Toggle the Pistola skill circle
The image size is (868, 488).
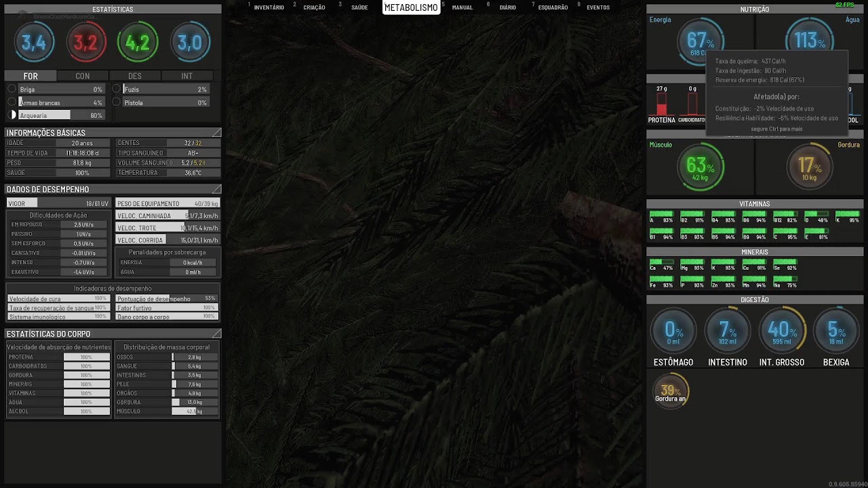(x=117, y=102)
